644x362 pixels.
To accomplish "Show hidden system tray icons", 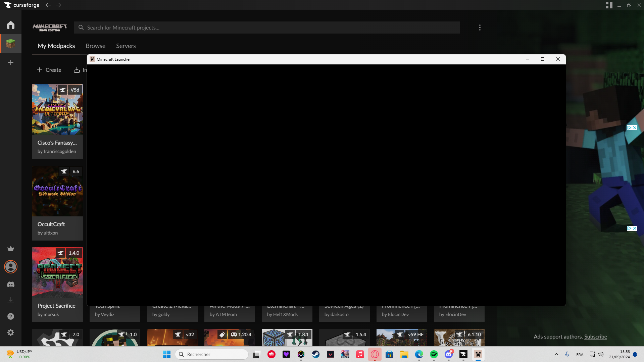I will pyautogui.click(x=556, y=354).
